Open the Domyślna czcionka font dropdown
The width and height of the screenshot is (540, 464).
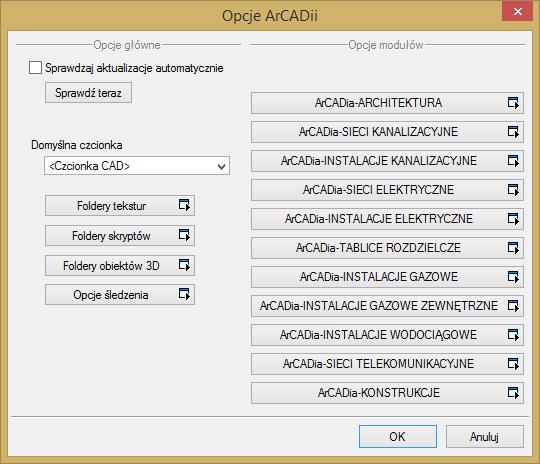click(137, 166)
